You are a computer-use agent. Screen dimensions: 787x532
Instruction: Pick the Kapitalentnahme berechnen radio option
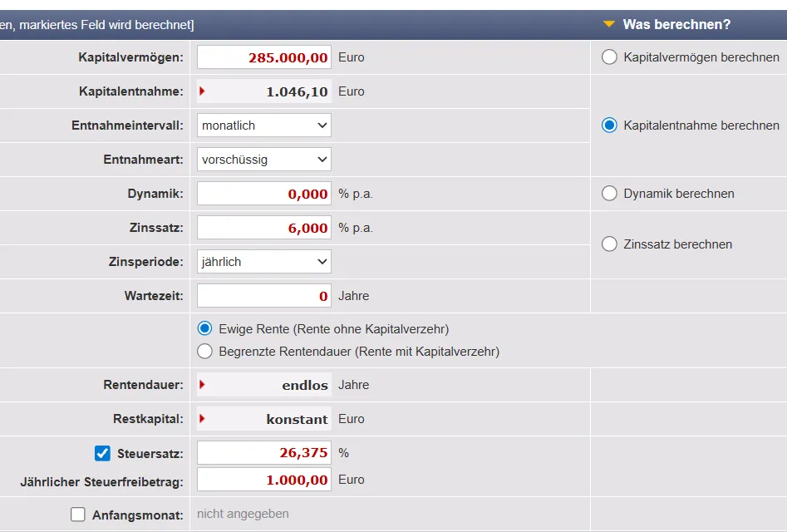609,126
